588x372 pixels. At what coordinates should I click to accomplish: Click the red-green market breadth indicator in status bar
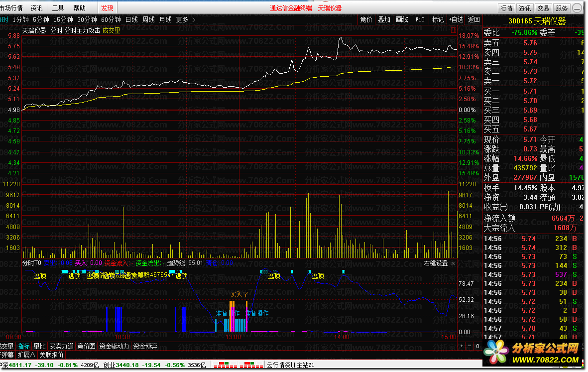(x=238, y=365)
